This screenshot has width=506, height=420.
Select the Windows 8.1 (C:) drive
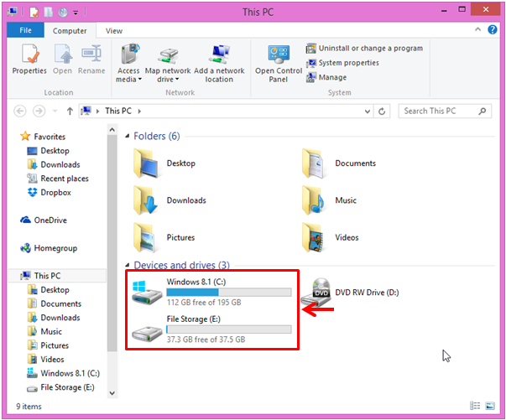tap(211, 292)
